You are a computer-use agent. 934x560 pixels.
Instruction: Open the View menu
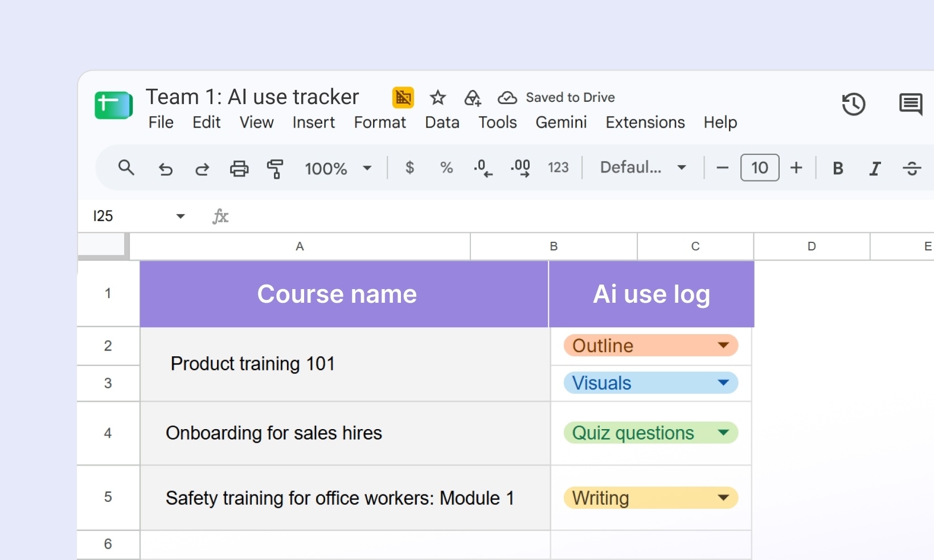(x=256, y=122)
